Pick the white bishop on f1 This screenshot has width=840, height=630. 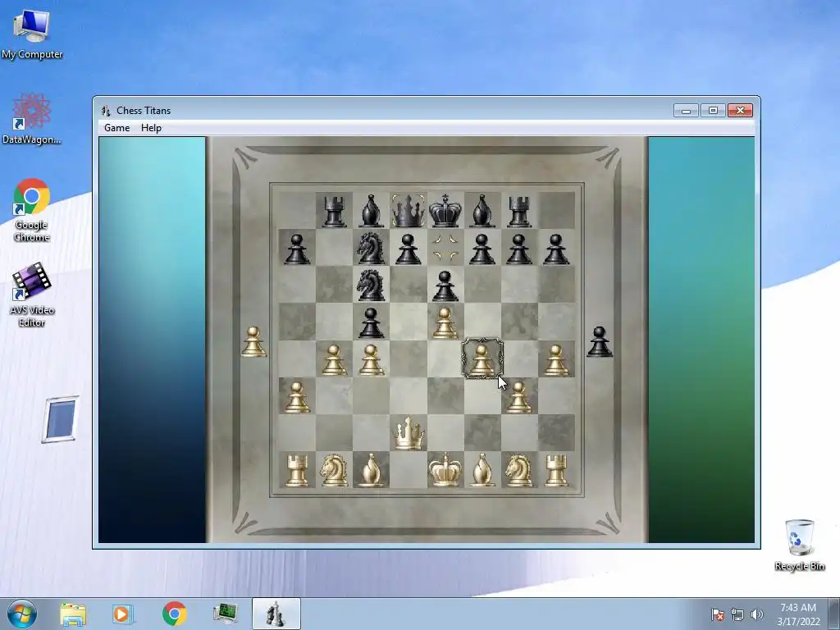coord(482,470)
